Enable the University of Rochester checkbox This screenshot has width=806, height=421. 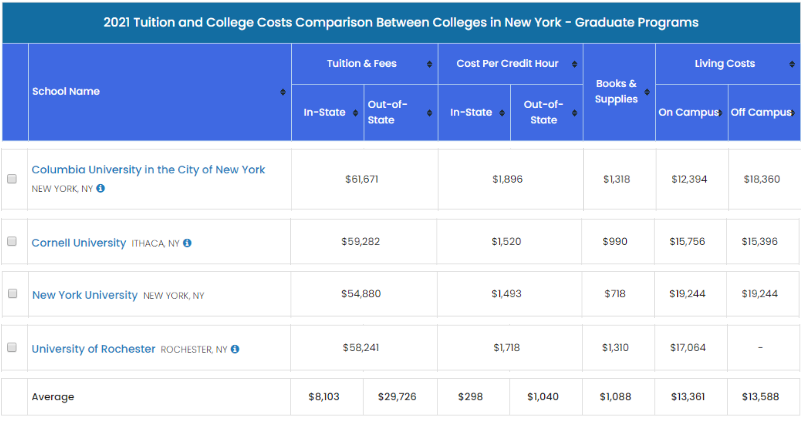tap(12, 348)
